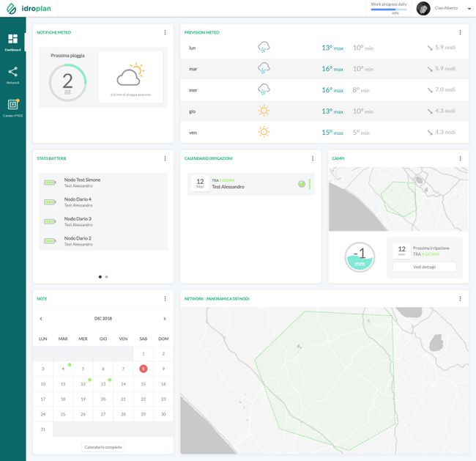This screenshot has width=476, height=461.
Task: Open Previsioni Meteo options menu
Action: click(460, 32)
